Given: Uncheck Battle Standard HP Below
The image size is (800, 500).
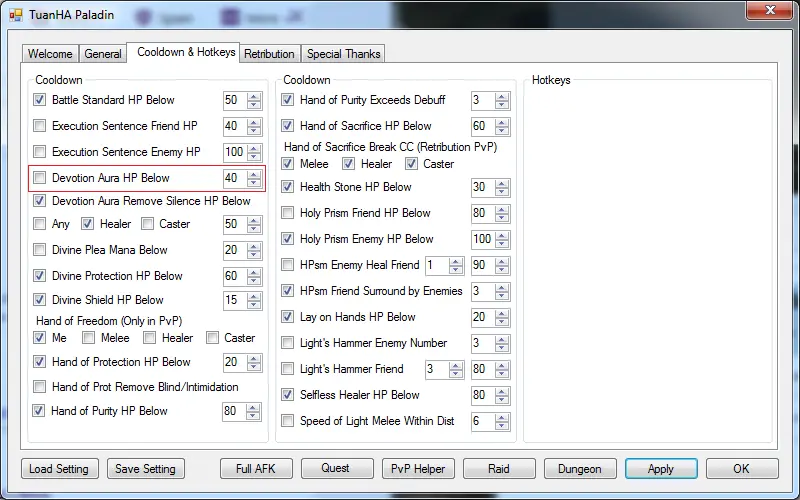Looking at the screenshot, I should [40, 100].
